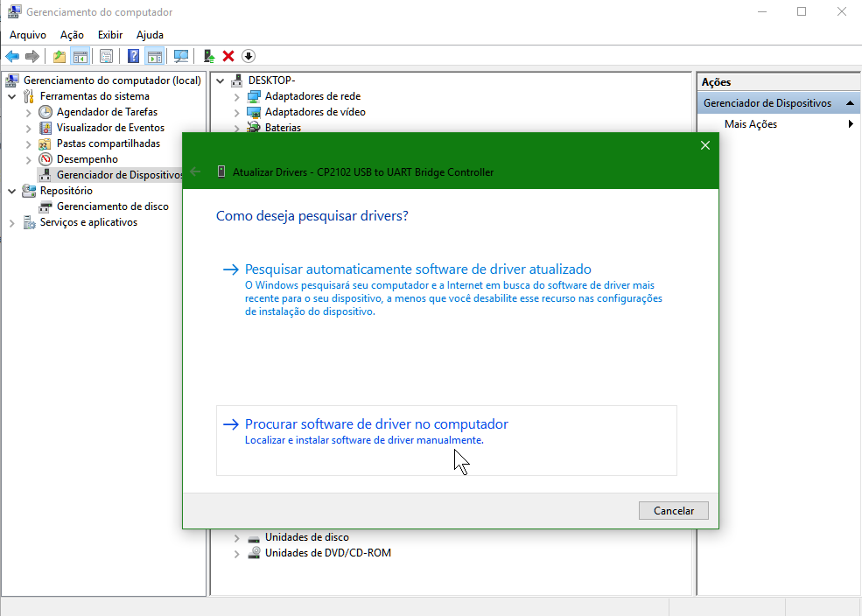This screenshot has width=862, height=616.
Task: Collapse the Repositório tree node
Action: point(11,192)
